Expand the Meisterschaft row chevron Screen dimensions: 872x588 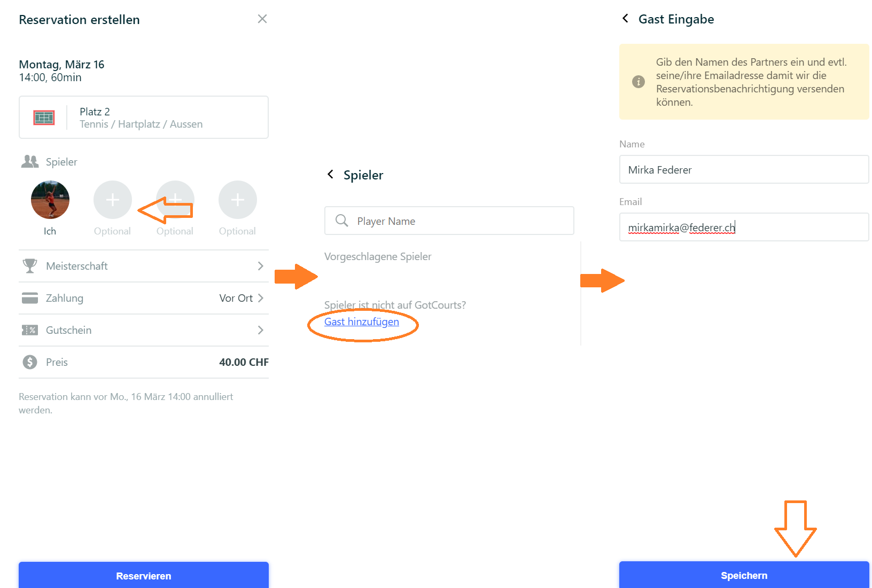[261, 266]
